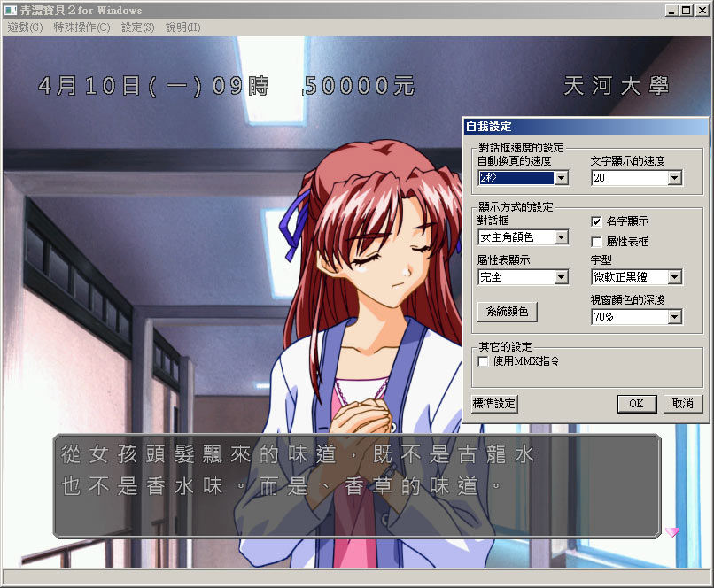The height and width of the screenshot is (588, 714).
Task: Tick the 使用MMX指令 checkbox
Action: click(484, 361)
